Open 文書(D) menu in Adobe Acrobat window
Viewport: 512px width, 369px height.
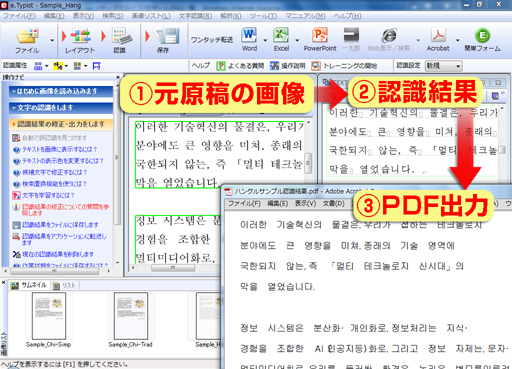(334, 203)
